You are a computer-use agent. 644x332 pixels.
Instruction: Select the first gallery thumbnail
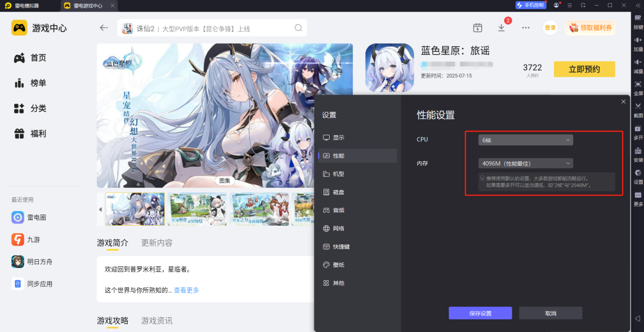(135, 209)
